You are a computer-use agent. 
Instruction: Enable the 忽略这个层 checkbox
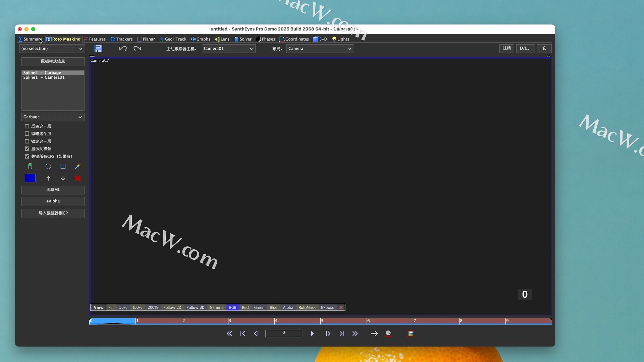(x=27, y=134)
